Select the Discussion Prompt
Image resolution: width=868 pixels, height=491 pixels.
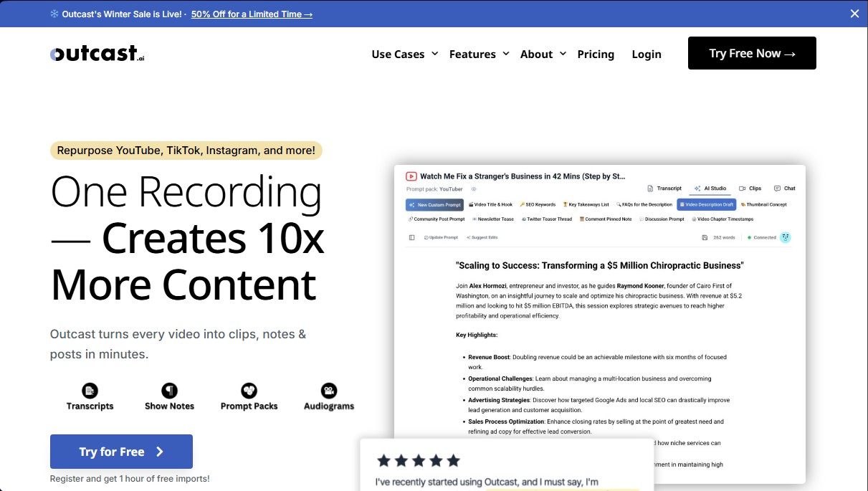pos(662,219)
